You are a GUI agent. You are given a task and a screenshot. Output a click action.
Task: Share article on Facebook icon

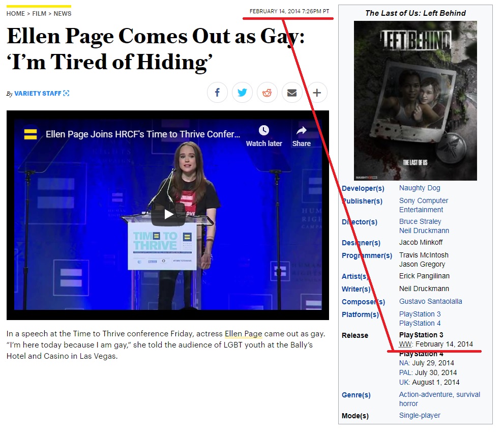point(217,93)
